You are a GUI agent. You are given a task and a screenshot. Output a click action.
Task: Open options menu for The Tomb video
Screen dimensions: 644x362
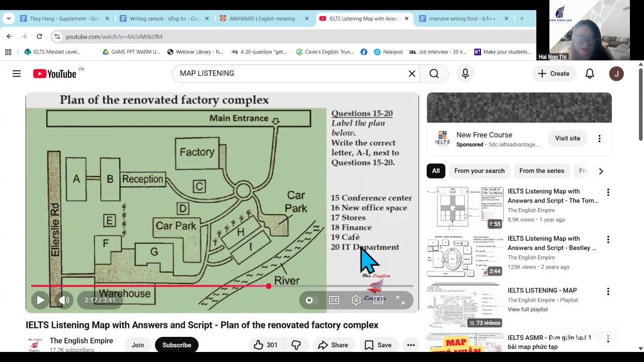coord(608,192)
